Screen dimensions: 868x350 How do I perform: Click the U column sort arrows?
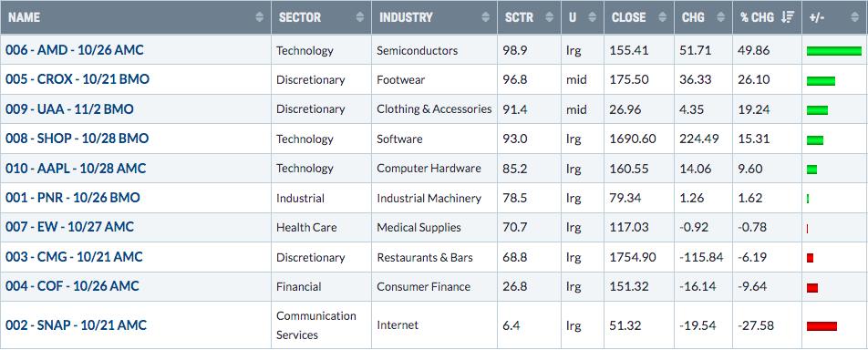[x=593, y=17]
